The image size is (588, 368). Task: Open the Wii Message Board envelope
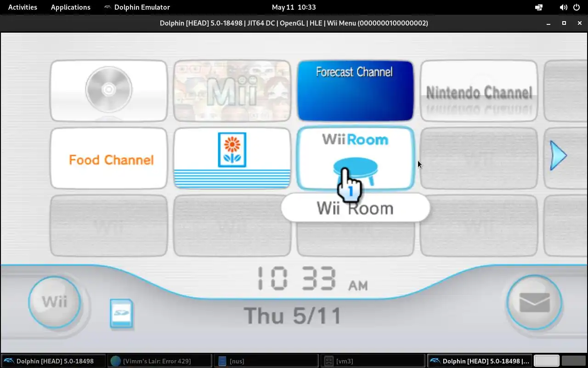534,302
